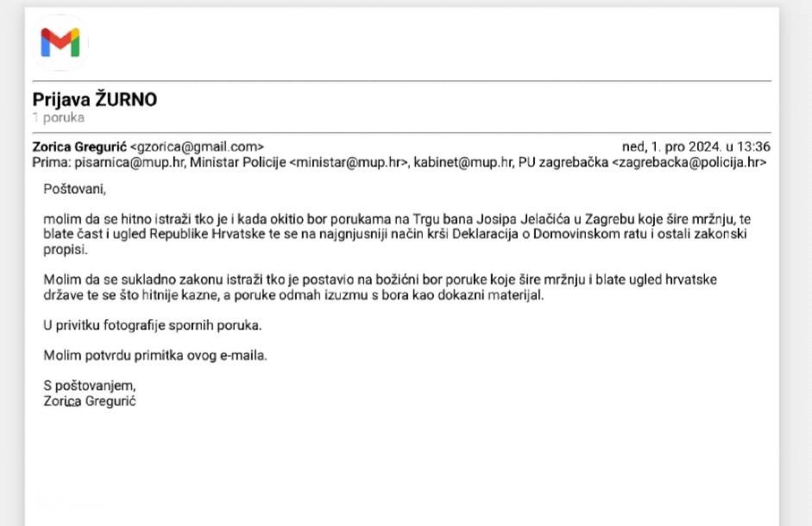Click paragraph mentioning Trgu bana Josipa Jelačića
Screen dimensions: 812x526
tap(397, 234)
